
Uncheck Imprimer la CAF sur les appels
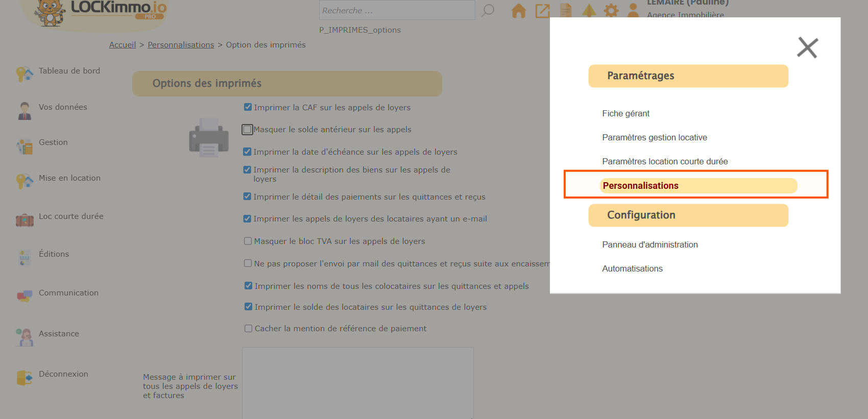tap(248, 107)
